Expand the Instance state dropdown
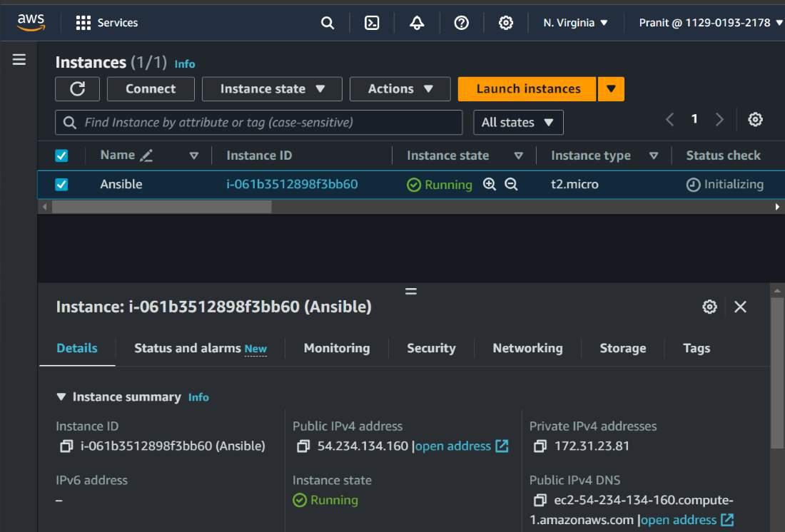The image size is (785, 532). [x=272, y=89]
